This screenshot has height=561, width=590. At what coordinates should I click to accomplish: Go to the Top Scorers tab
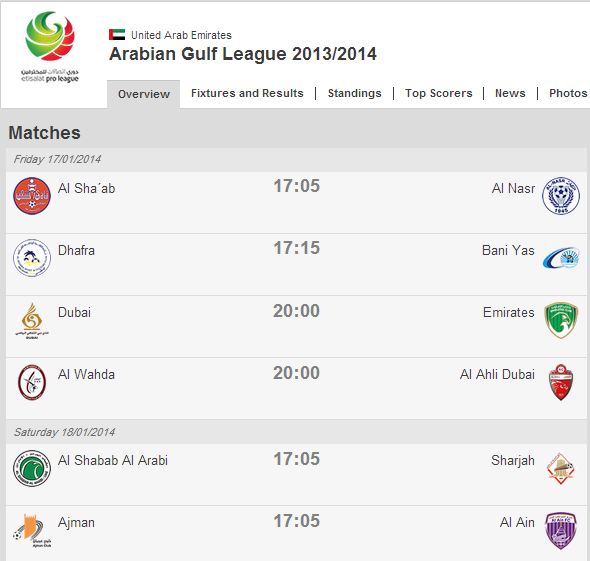tap(438, 93)
